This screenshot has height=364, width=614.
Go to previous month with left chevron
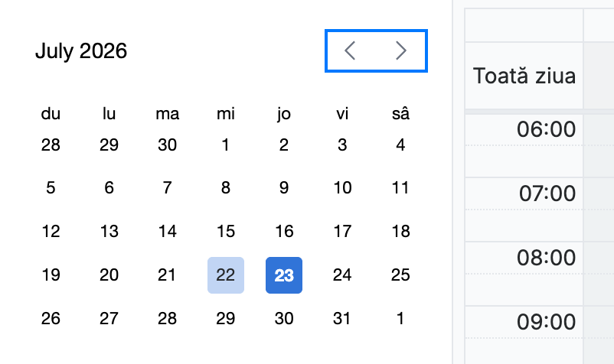350,50
